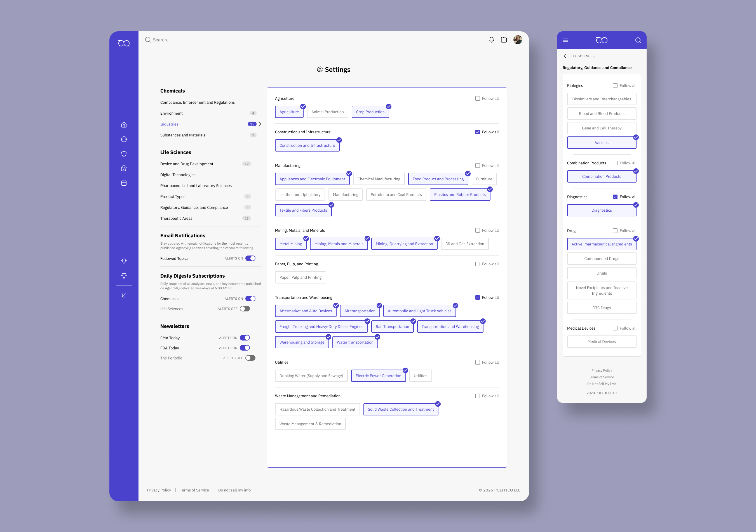Open the folder icon in top bar
Viewport: 756px width, 532px height.
coord(504,40)
